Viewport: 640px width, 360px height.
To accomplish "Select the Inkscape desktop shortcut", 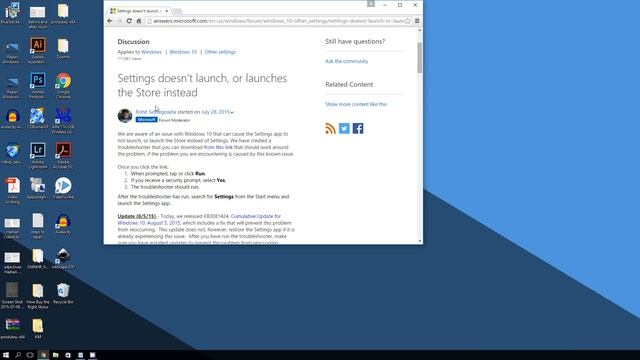I will 63,258.
